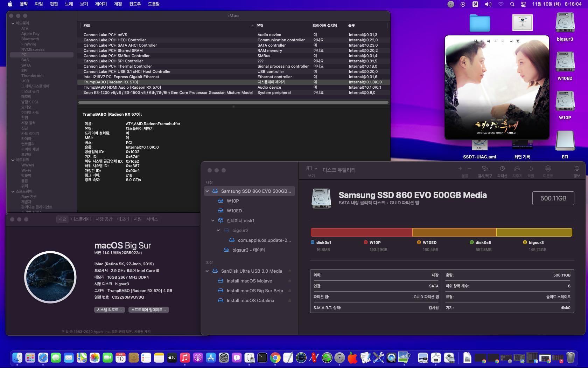Open Messages from the Dock
Image resolution: width=588 pixels, height=368 pixels.
[x=56, y=357]
